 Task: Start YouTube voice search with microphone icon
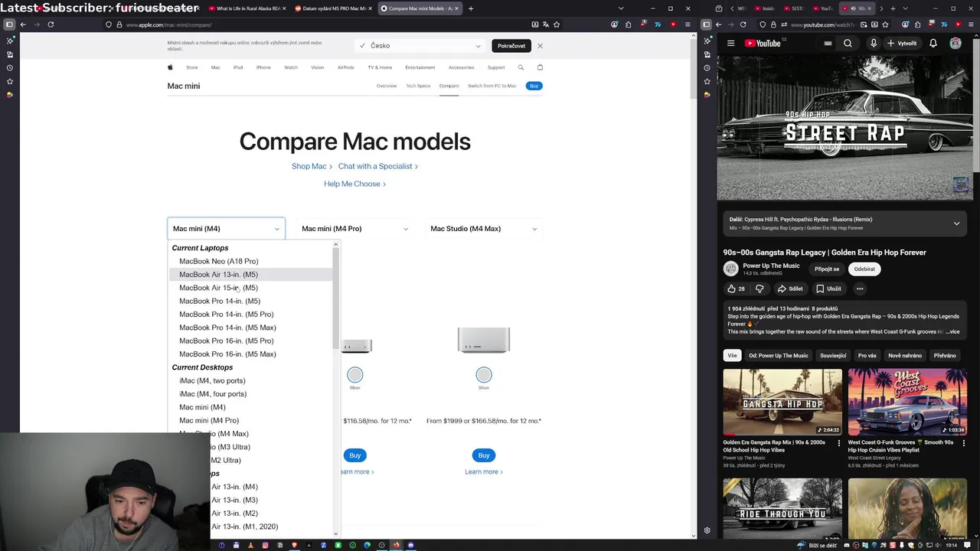coord(873,44)
